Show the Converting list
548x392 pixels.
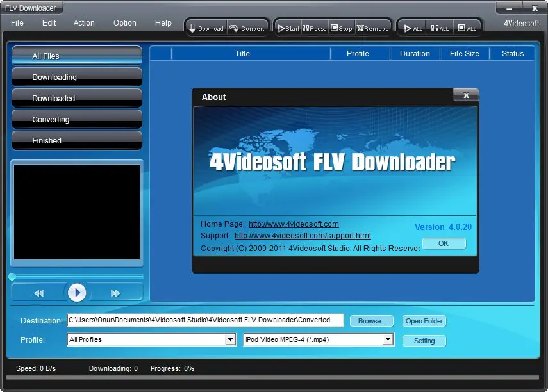pyautogui.click(x=77, y=119)
